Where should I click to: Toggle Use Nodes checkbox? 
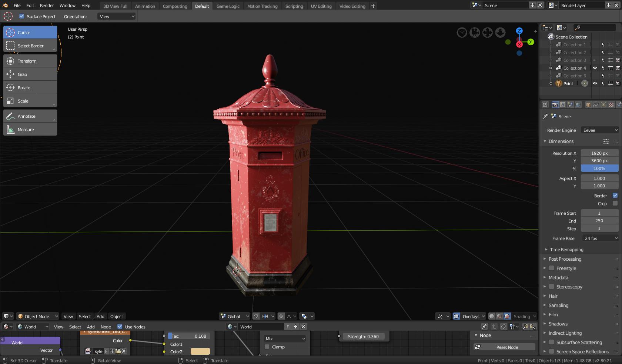(x=120, y=326)
